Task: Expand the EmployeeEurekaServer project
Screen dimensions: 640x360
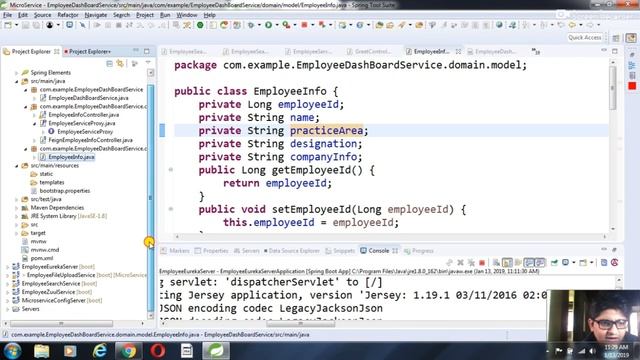Action: (8, 267)
